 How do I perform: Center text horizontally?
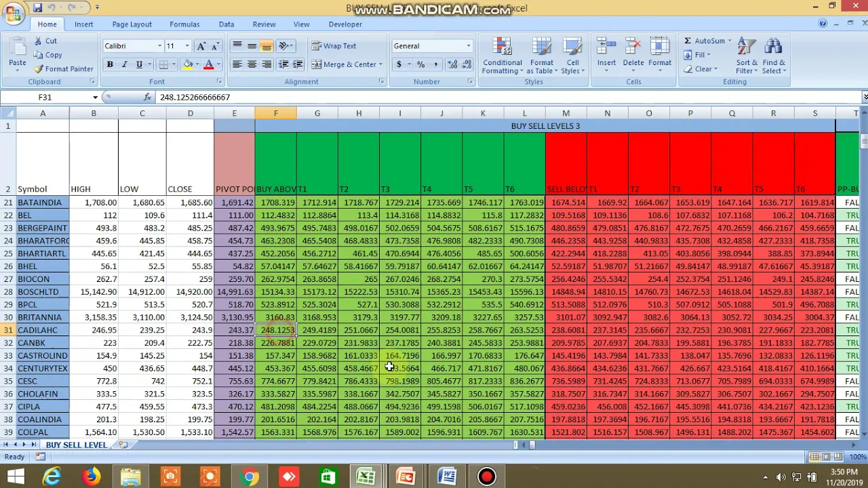click(252, 64)
